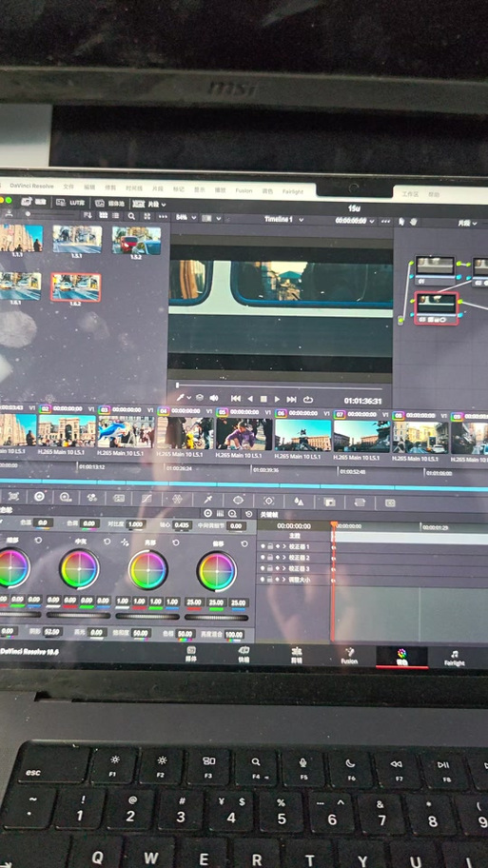Toggle loop playback
Viewport: 488px width, 868px height.
click(308, 400)
